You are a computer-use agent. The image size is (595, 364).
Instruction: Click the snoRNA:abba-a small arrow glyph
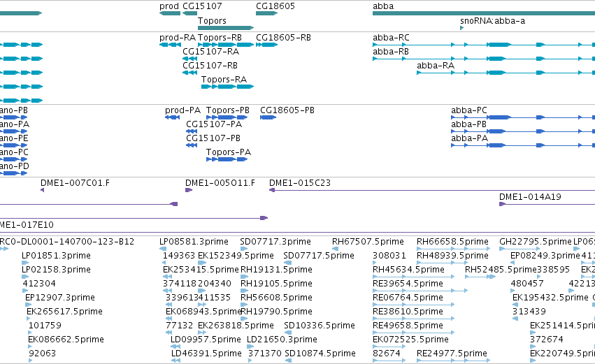[462, 28]
